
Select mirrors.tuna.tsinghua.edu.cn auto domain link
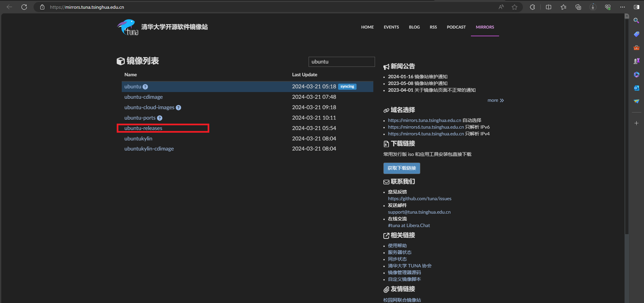425,120
